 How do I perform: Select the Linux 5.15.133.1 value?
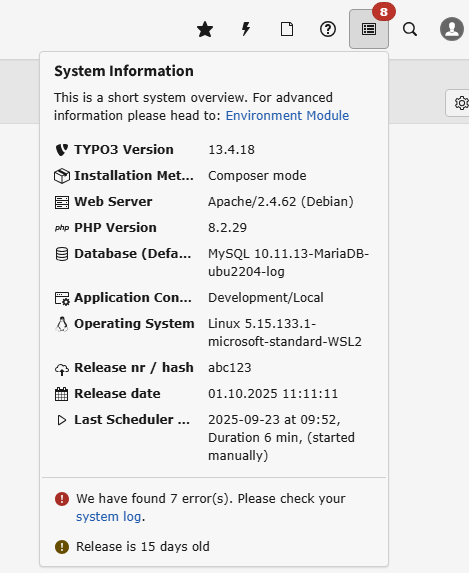pos(285,333)
